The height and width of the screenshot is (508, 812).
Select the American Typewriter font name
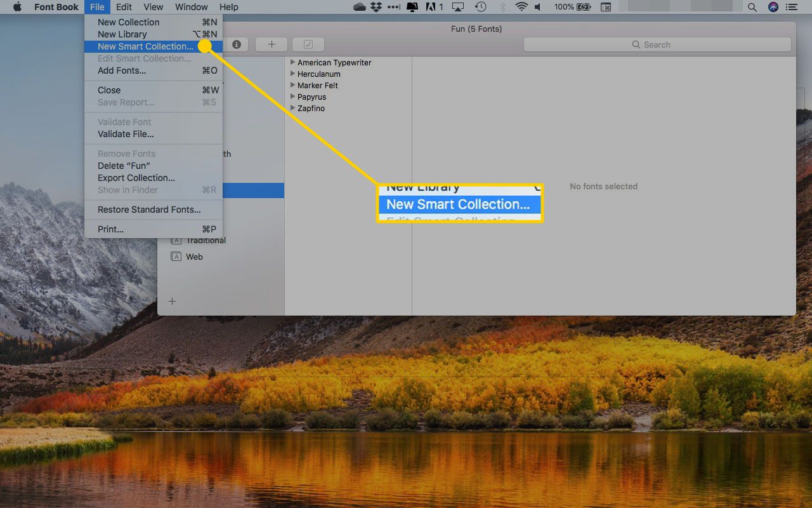[334, 63]
